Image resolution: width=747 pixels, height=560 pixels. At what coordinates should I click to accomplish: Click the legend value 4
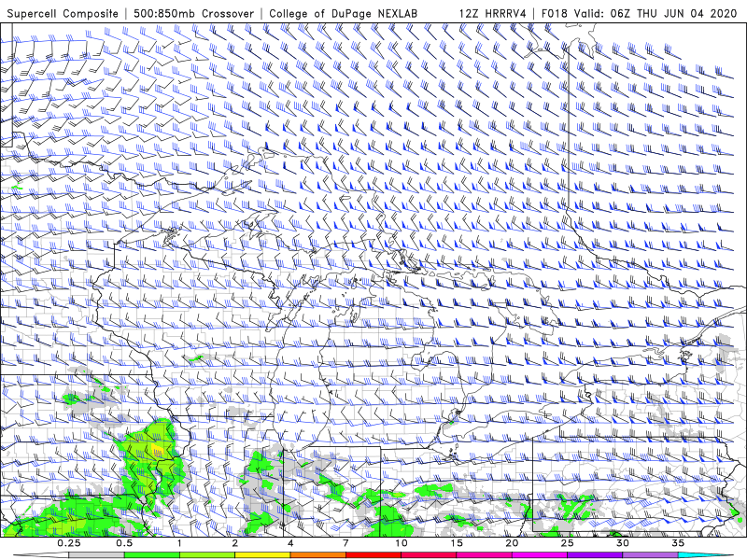click(290, 543)
